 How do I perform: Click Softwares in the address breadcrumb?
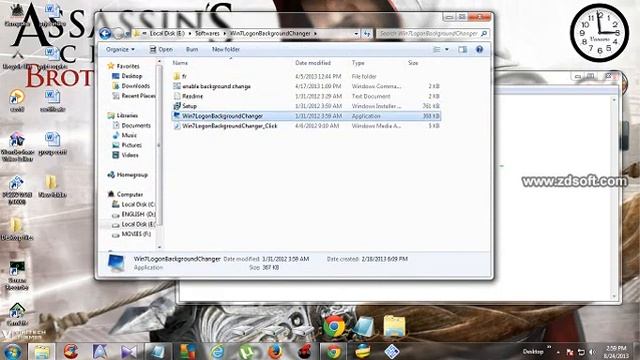point(207,33)
